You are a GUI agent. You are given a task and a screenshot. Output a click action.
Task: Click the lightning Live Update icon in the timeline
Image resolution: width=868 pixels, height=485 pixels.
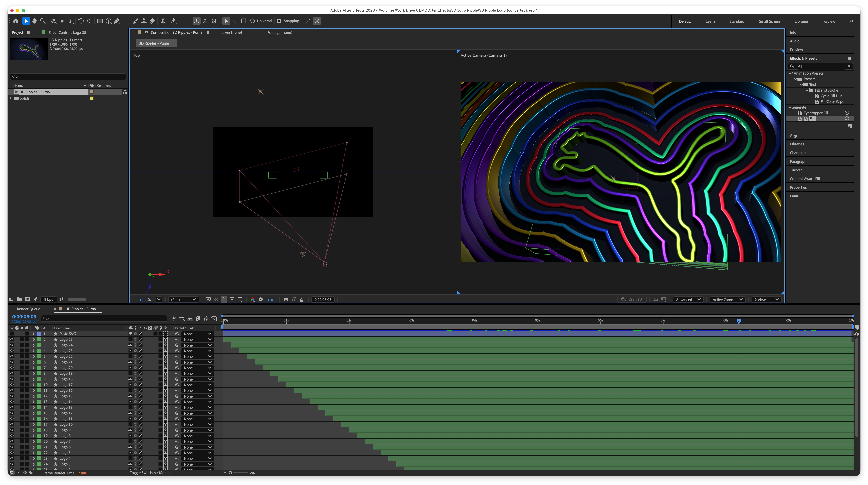(x=174, y=318)
